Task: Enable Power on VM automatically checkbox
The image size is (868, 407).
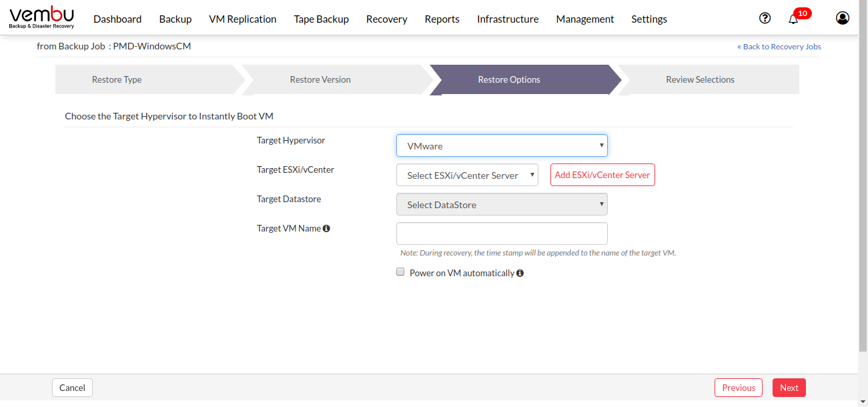Action: click(x=400, y=272)
